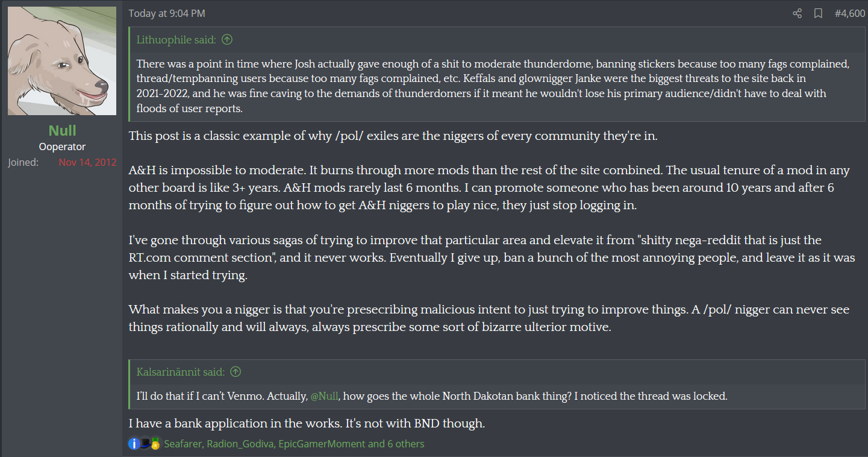Open the Null username profile link

(x=62, y=131)
